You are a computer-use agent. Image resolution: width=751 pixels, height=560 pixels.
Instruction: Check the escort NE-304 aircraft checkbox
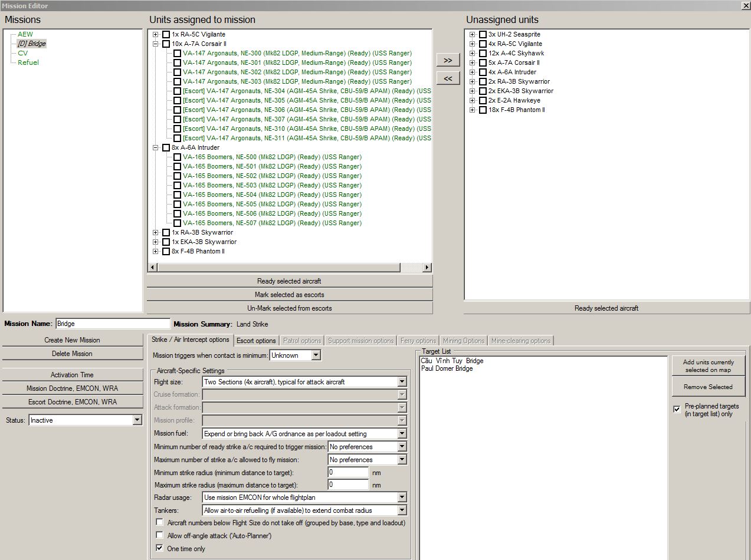click(177, 91)
